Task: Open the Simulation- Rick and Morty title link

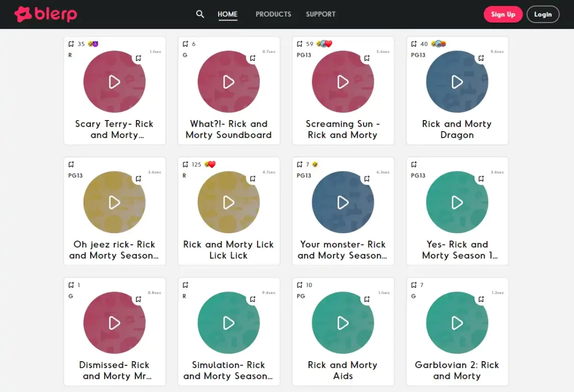Action: click(x=229, y=370)
